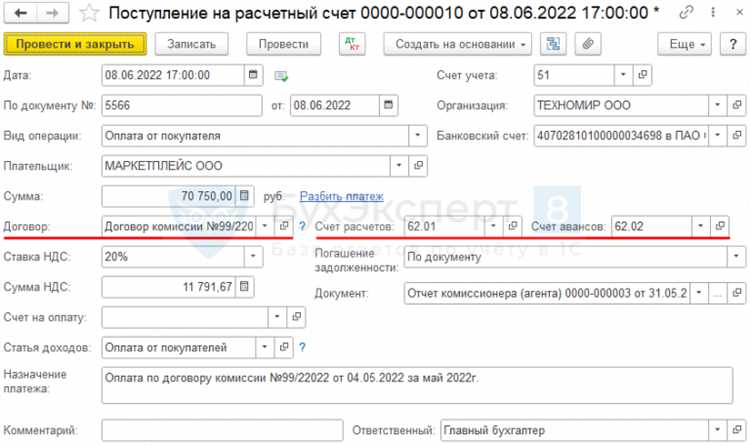
Task: Open attached files with the paperclip icon
Action: [x=588, y=44]
